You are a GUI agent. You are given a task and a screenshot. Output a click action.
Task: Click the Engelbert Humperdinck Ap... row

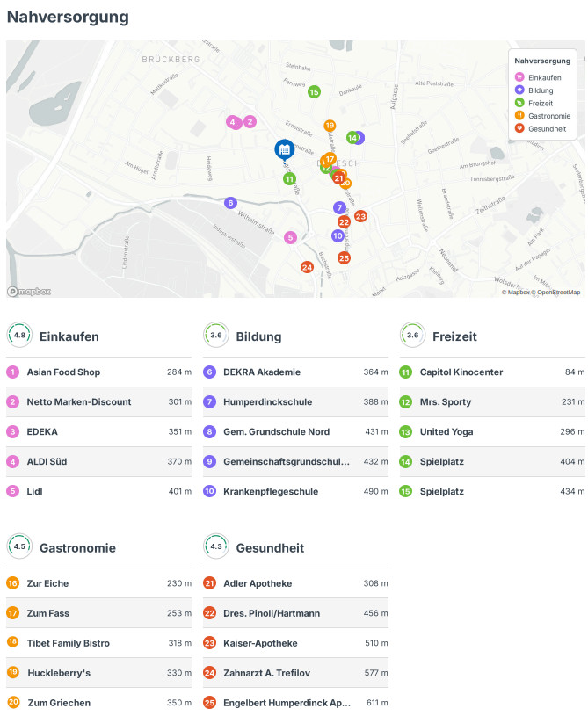click(295, 703)
